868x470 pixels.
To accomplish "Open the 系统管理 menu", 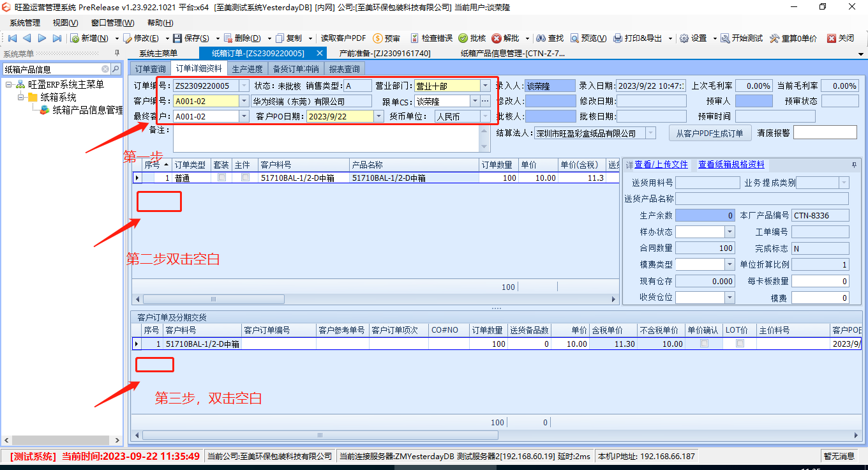I will (x=25, y=22).
